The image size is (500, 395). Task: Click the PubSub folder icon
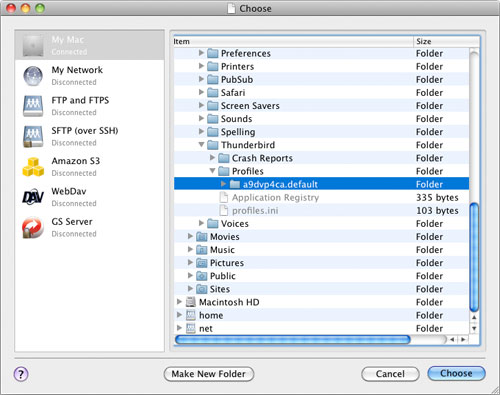click(x=212, y=79)
